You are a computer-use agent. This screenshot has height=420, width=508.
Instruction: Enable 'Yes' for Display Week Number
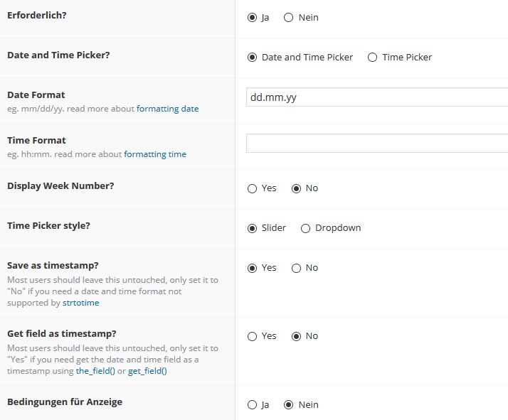pos(252,188)
